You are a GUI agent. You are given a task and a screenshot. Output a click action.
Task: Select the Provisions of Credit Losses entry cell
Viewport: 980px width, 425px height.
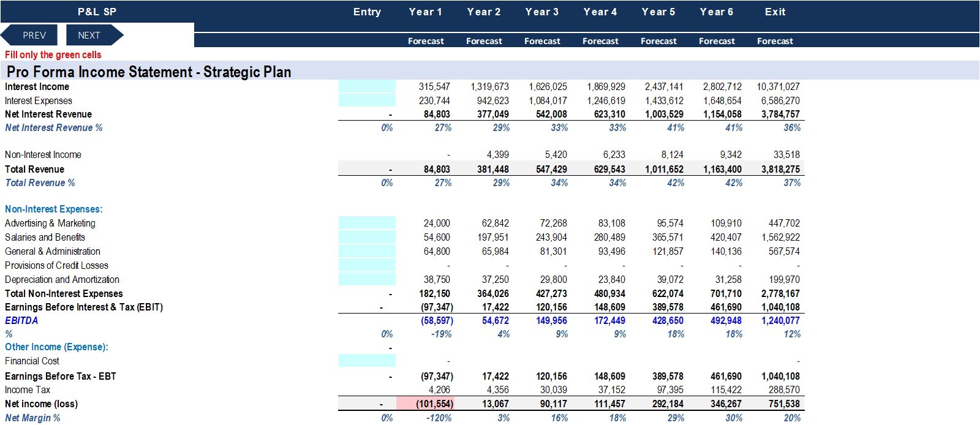pyautogui.click(x=367, y=265)
